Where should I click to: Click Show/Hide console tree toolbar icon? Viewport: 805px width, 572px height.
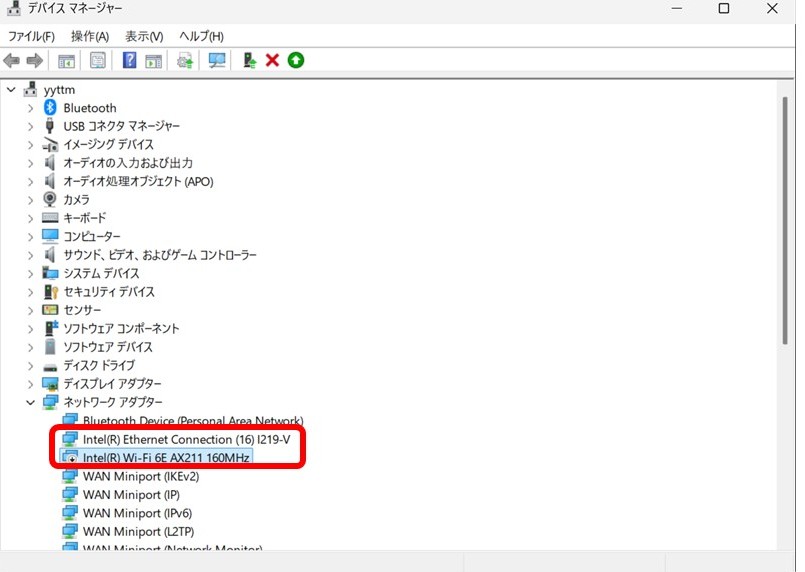tap(66, 61)
